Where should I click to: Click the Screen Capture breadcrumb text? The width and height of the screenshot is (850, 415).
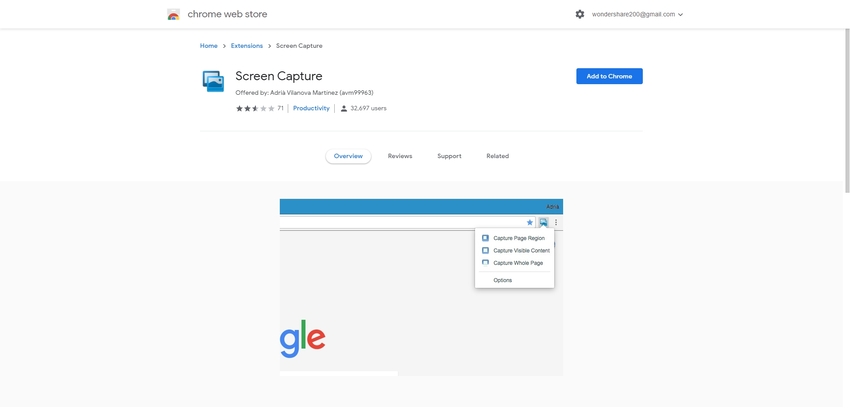coord(299,46)
